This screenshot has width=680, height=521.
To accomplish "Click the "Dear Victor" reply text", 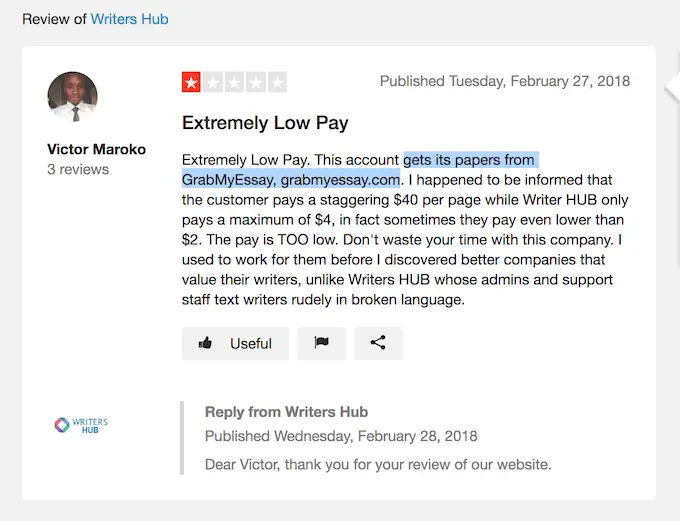I will click(x=378, y=464).
